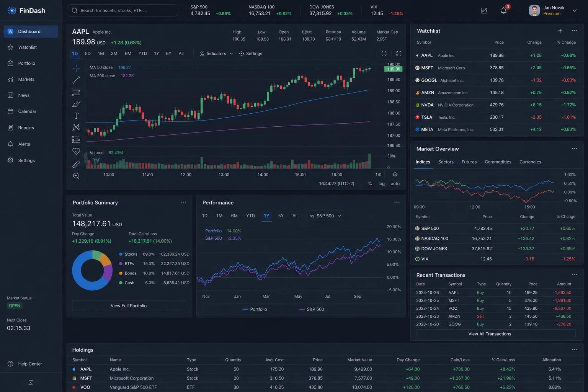Open the Recent Transactions more-options menu

[574, 274]
